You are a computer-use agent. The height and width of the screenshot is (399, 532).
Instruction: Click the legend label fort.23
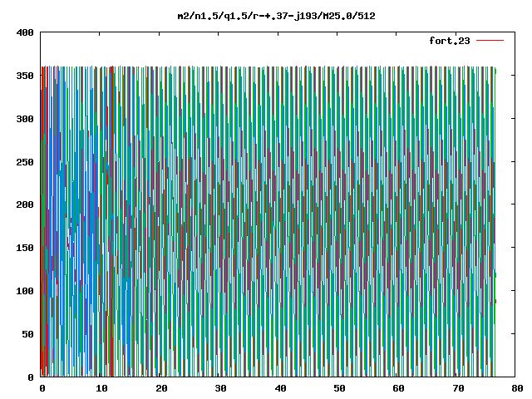450,41
